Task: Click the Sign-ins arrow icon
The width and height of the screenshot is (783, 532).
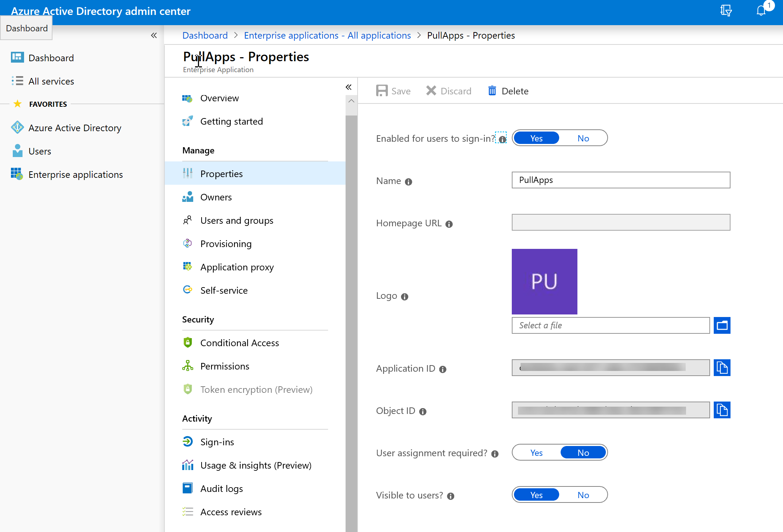Action: [187, 442]
